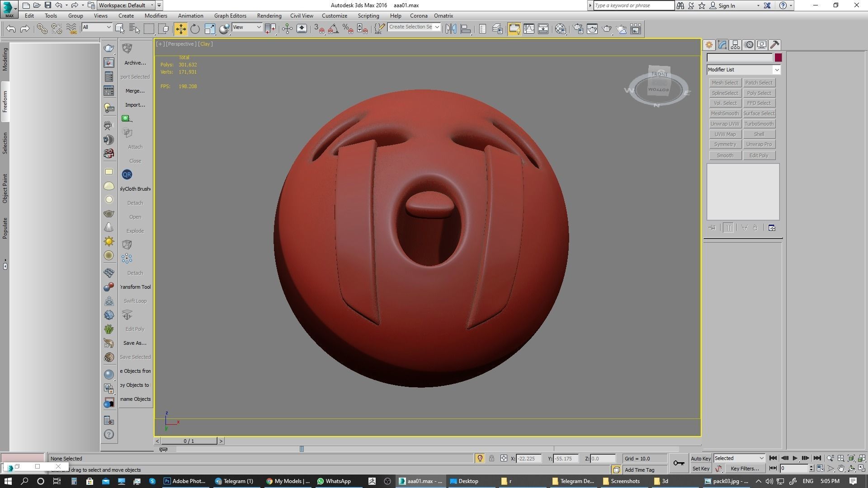868x488 pixels.
Task: Click the Edit Poly modifier button
Action: coord(759,155)
